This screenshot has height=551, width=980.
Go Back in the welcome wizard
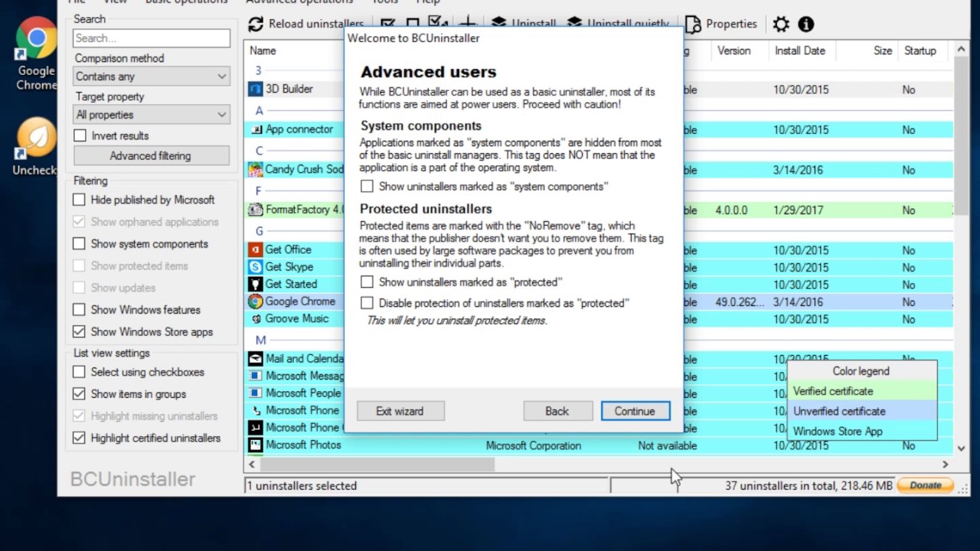click(x=557, y=411)
